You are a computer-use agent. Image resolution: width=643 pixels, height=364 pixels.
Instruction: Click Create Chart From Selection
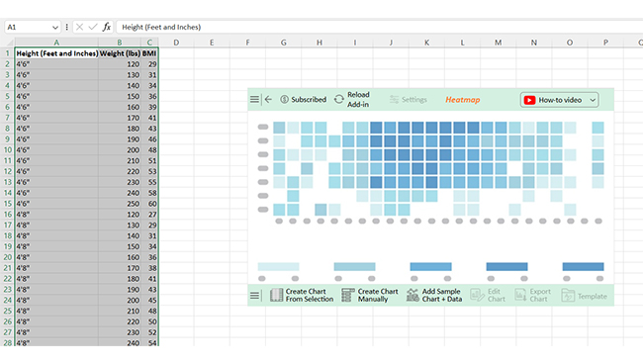pyautogui.click(x=302, y=295)
